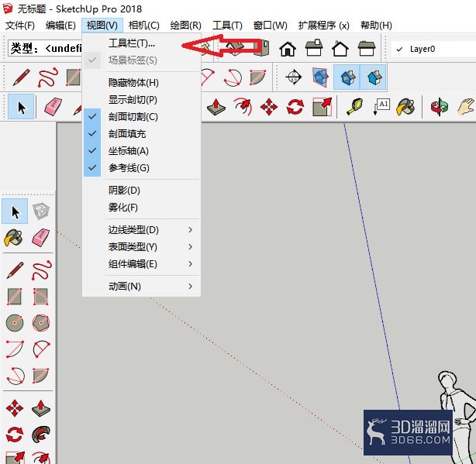
Task: Open the 编辑(E) menu
Action: [60, 25]
